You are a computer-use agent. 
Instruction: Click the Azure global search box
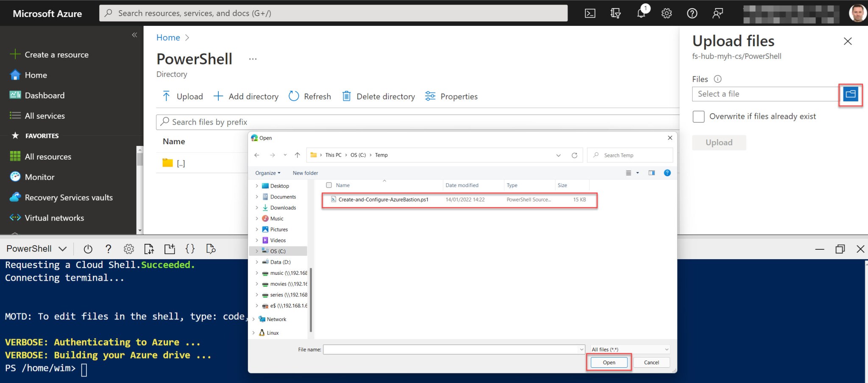(334, 13)
